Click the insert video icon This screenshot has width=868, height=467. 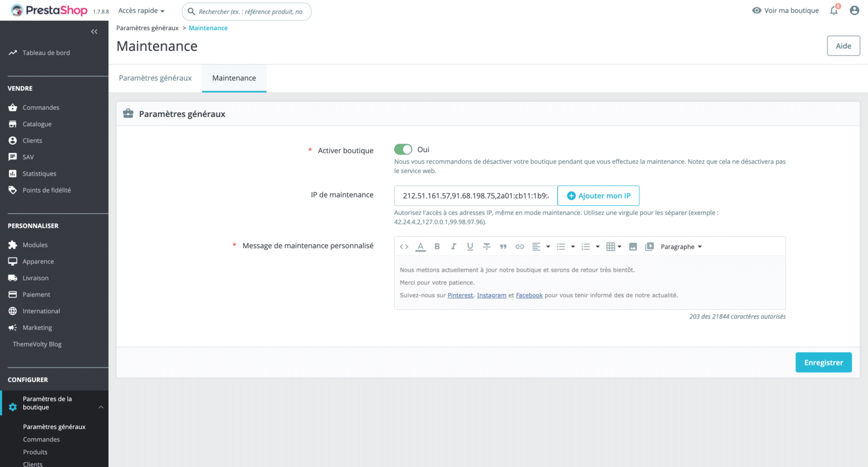pyautogui.click(x=650, y=246)
